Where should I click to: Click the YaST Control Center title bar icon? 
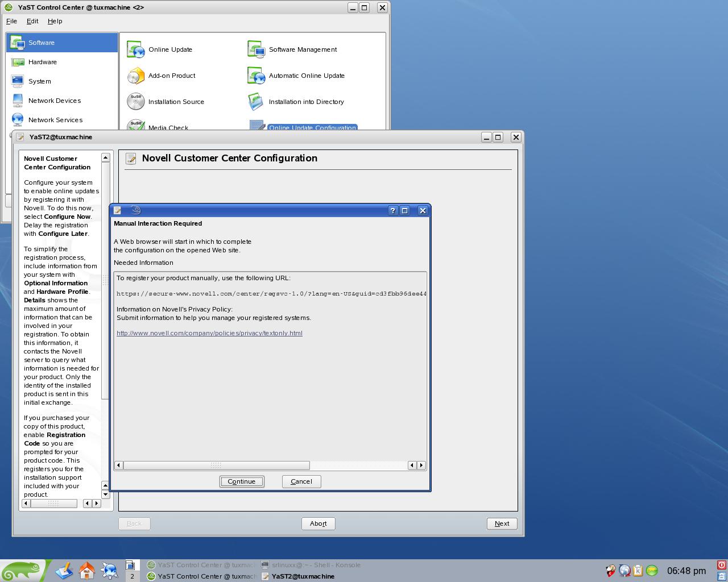[9, 7]
